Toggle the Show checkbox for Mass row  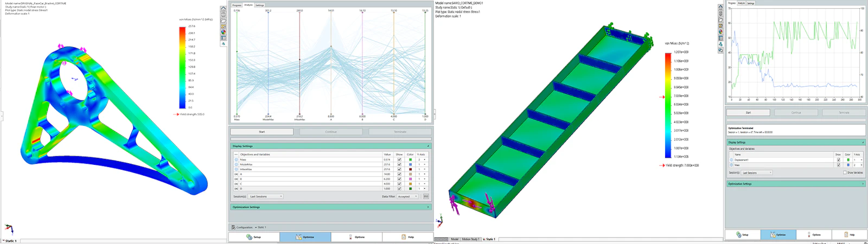click(399, 159)
